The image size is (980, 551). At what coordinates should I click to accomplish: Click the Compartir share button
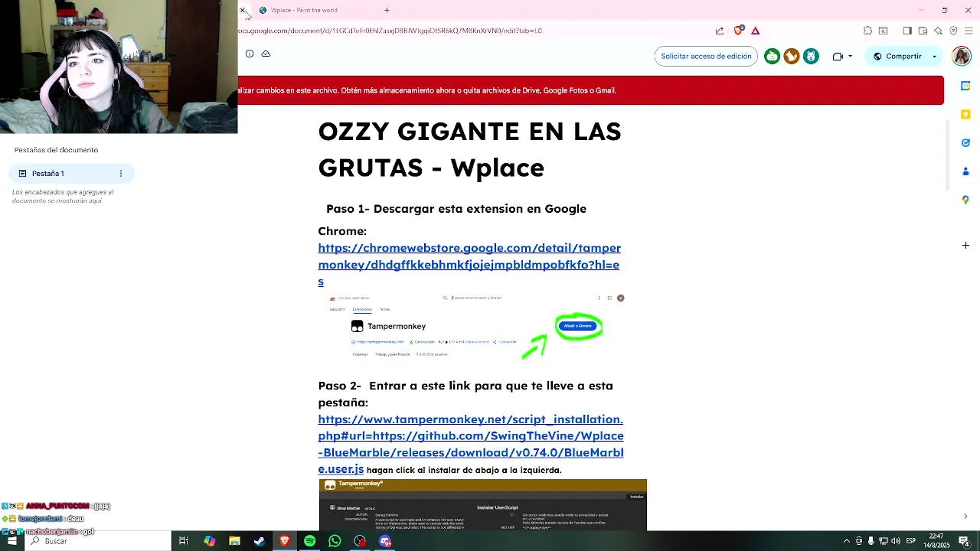pyautogui.click(x=898, y=56)
